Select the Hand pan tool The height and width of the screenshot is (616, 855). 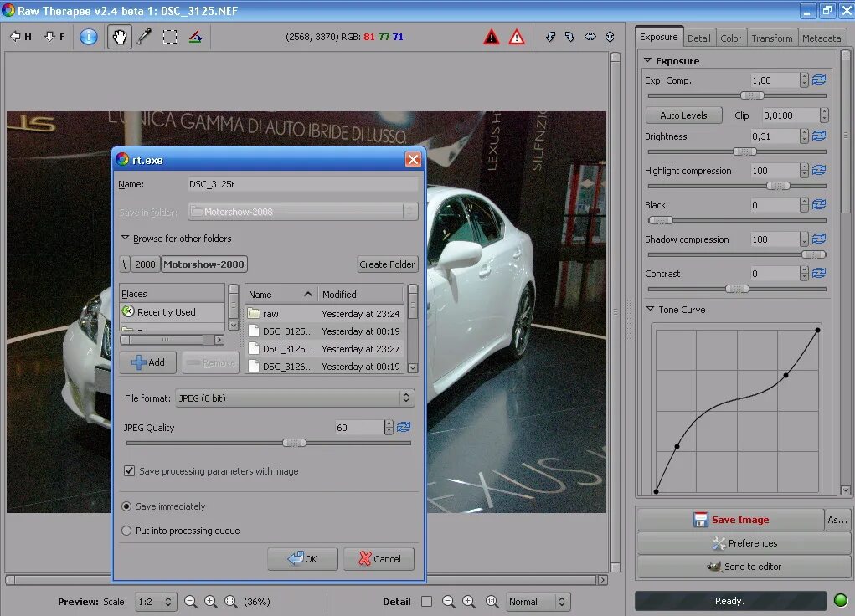[x=120, y=37]
